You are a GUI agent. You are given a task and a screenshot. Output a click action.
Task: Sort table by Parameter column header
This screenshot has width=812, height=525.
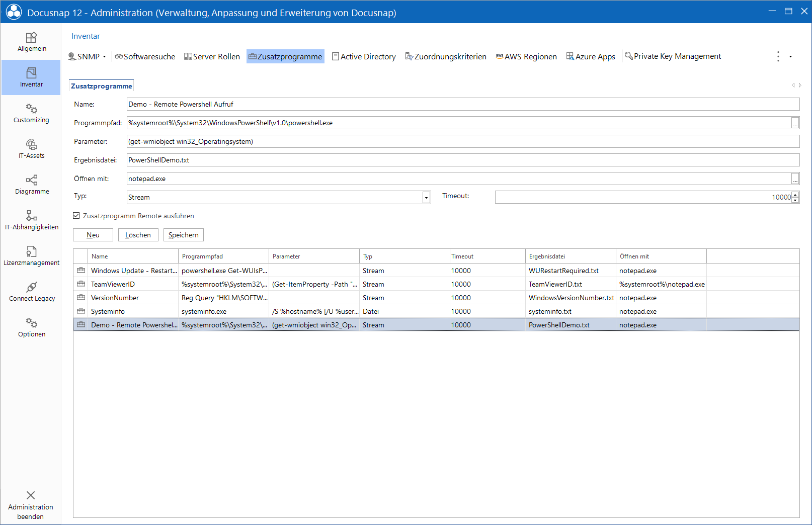click(x=314, y=256)
